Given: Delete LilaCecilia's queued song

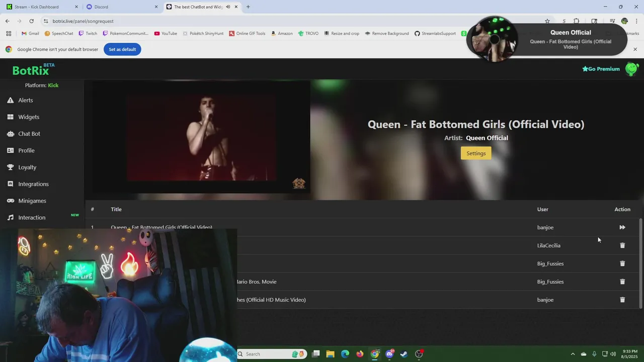Looking at the screenshot, I should [x=622, y=245].
